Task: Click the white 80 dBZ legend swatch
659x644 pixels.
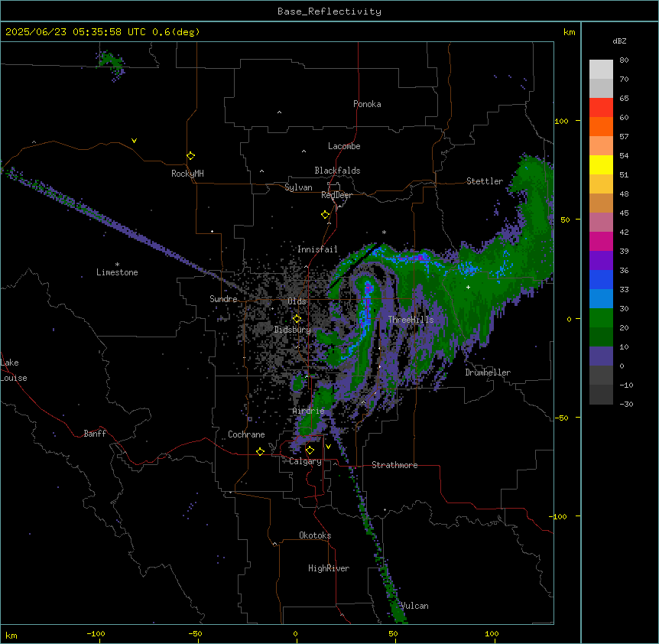Action: point(601,70)
